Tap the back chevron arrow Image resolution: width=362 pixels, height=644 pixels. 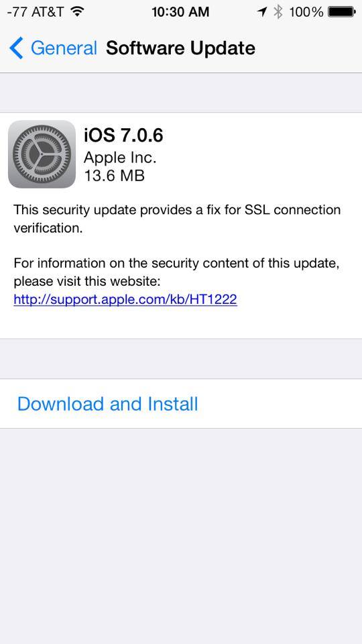tap(16, 48)
